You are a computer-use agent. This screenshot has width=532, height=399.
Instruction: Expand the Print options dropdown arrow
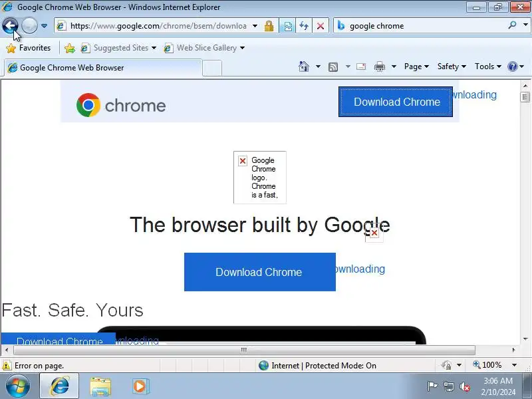[x=394, y=66]
